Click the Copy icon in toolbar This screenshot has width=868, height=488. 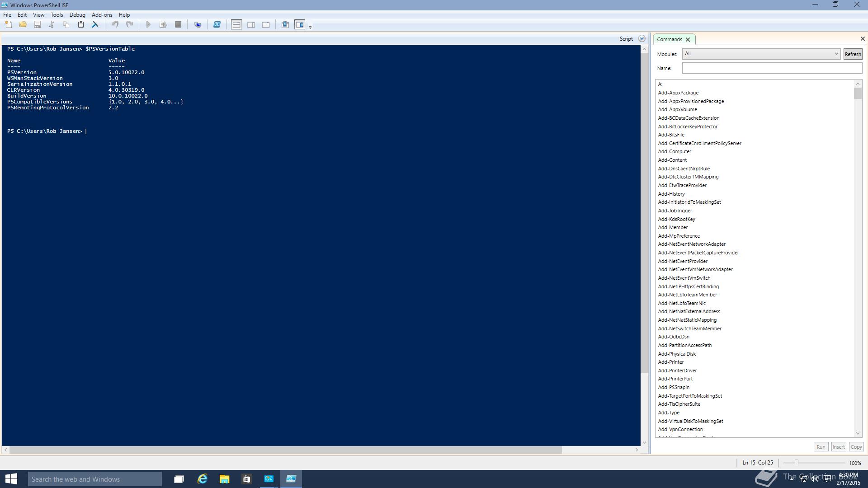click(x=66, y=25)
